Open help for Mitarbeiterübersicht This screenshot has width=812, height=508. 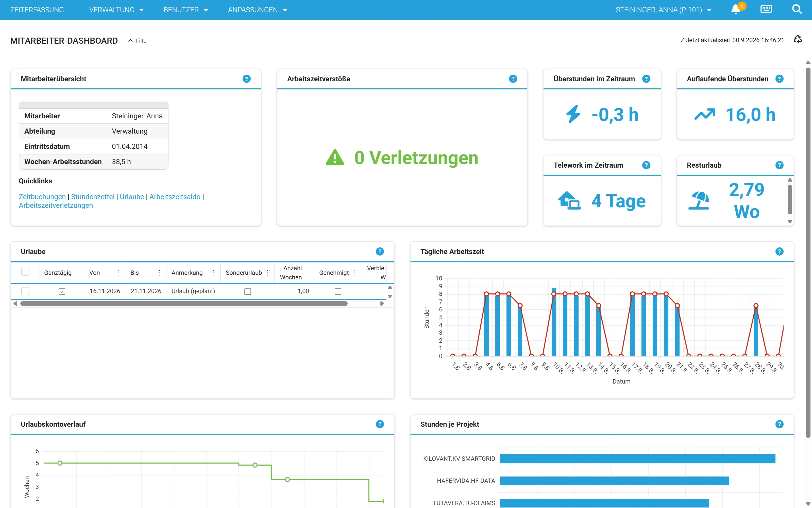pos(246,79)
